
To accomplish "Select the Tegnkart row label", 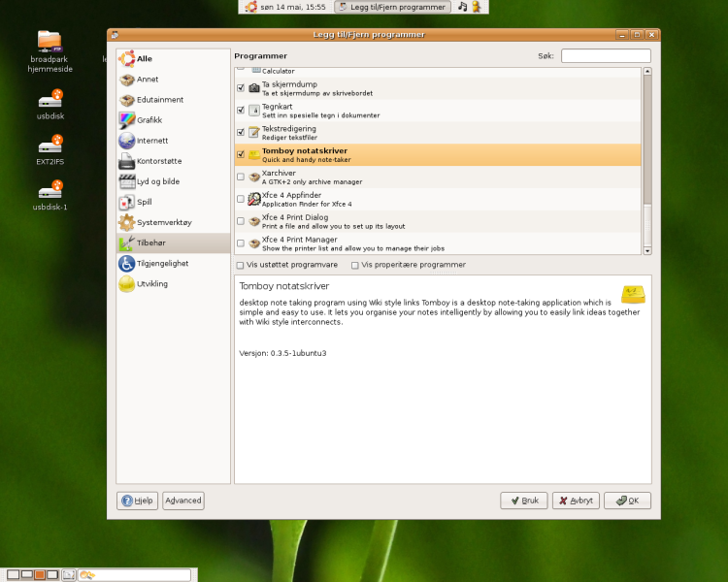I will 278,107.
